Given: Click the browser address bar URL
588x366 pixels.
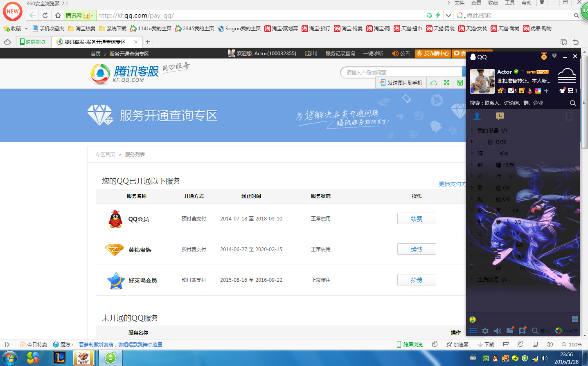Looking at the screenshot, I should [x=136, y=16].
